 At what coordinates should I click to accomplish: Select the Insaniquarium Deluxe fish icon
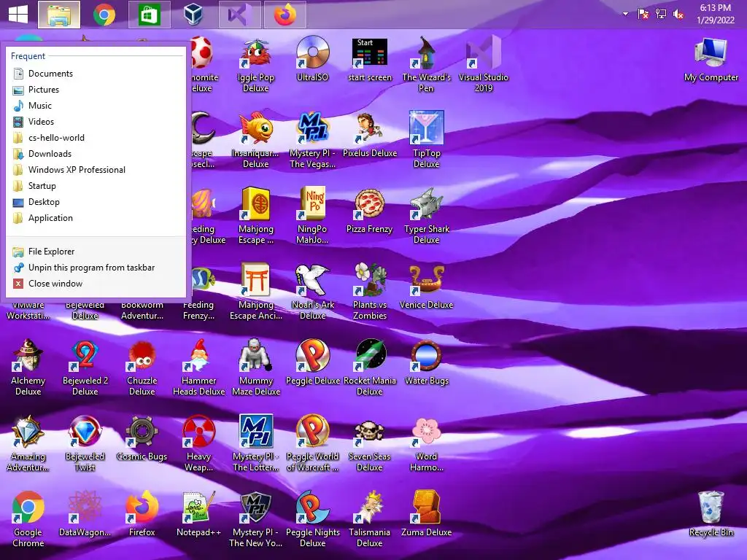pos(256,141)
